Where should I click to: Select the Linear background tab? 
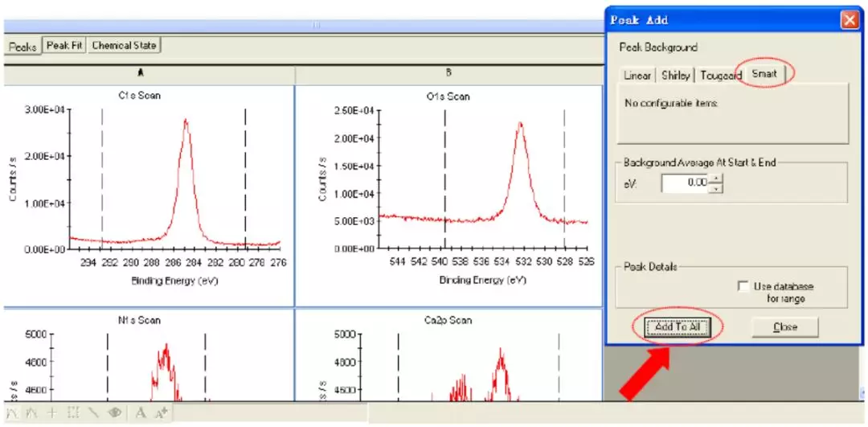pos(637,76)
